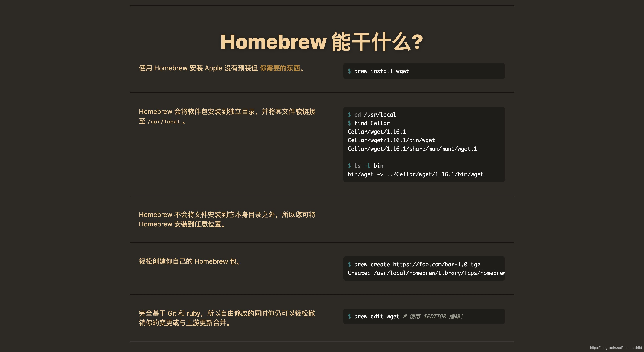Click the 'Homebrew 能干什么?' heading

[x=322, y=42]
